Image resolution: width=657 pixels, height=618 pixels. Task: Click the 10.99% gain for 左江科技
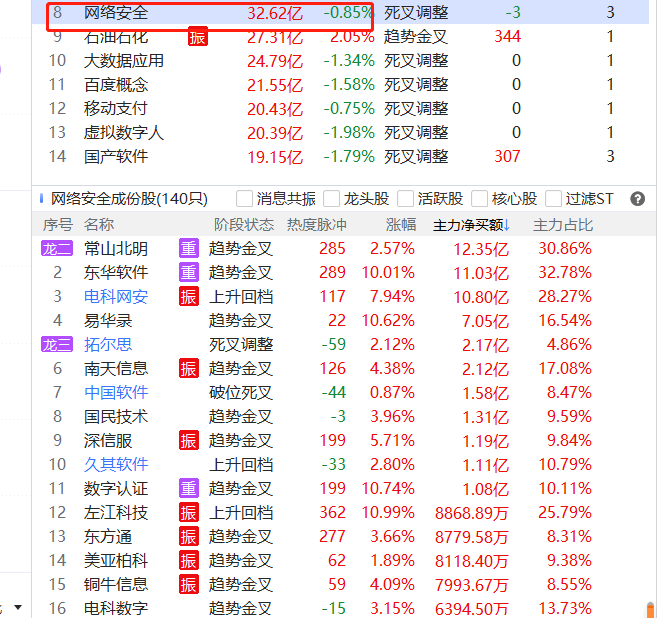click(x=388, y=512)
